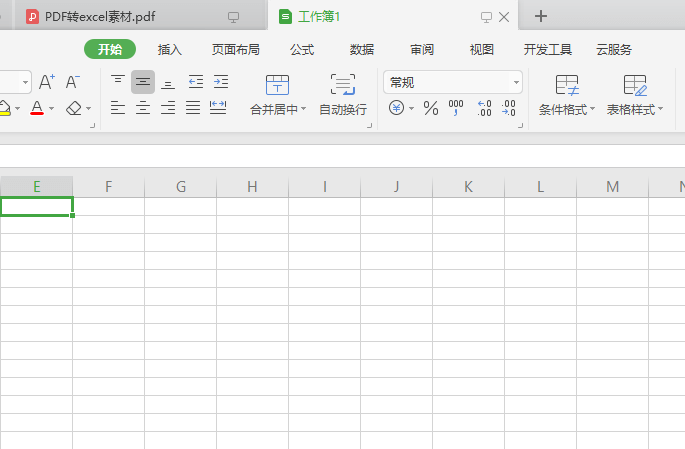
Task: Click the formula bar input area
Action: click(342, 156)
